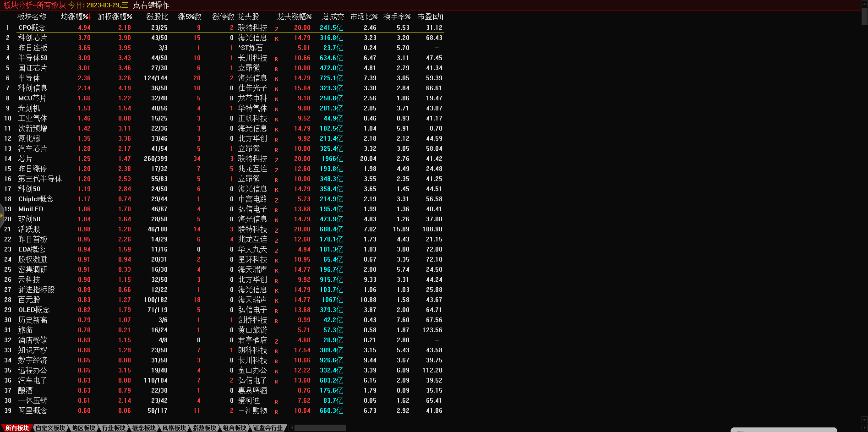Image resolution: width=868 pixels, height=432 pixels.
Task: Click the 龙头涨幅% column header
Action: pos(294,17)
